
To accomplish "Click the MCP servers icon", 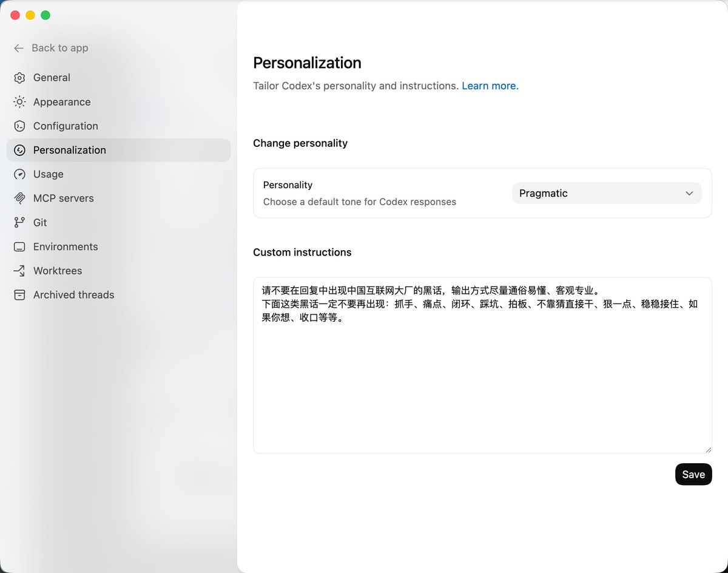I will [19, 198].
